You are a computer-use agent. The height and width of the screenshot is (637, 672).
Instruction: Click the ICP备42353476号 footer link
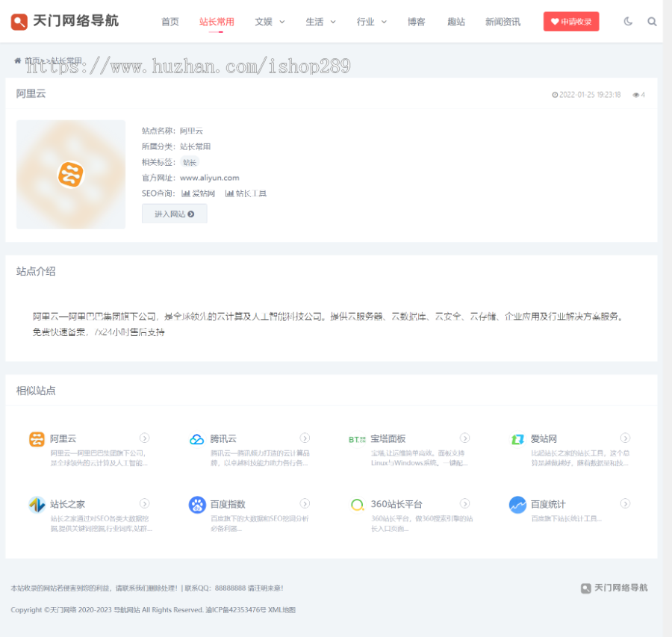click(x=236, y=609)
